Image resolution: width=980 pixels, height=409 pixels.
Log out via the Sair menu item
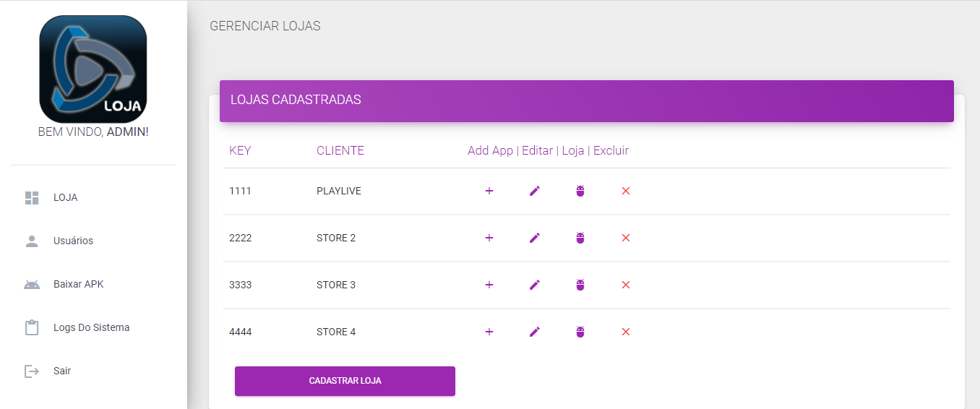tap(62, 371)
